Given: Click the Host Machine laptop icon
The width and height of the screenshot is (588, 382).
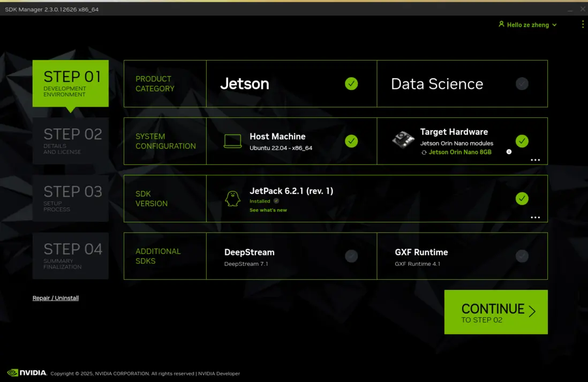Looking at the screenshot, I should click(232, 141).
